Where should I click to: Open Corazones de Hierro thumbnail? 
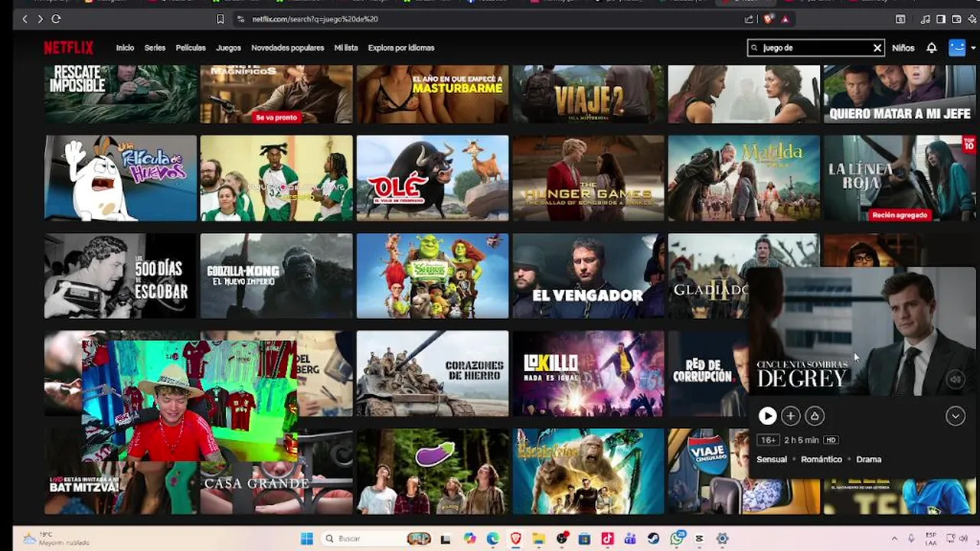point(432,373)
